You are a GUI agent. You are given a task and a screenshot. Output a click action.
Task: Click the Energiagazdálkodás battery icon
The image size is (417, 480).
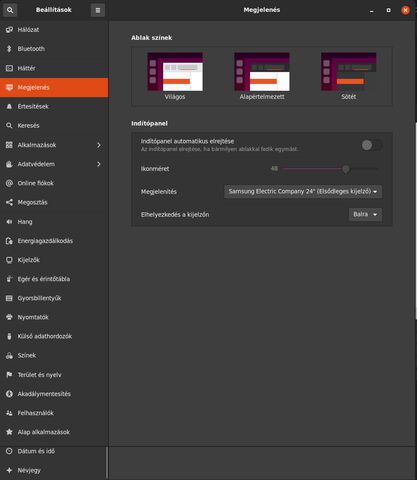(x=9, y=241)
